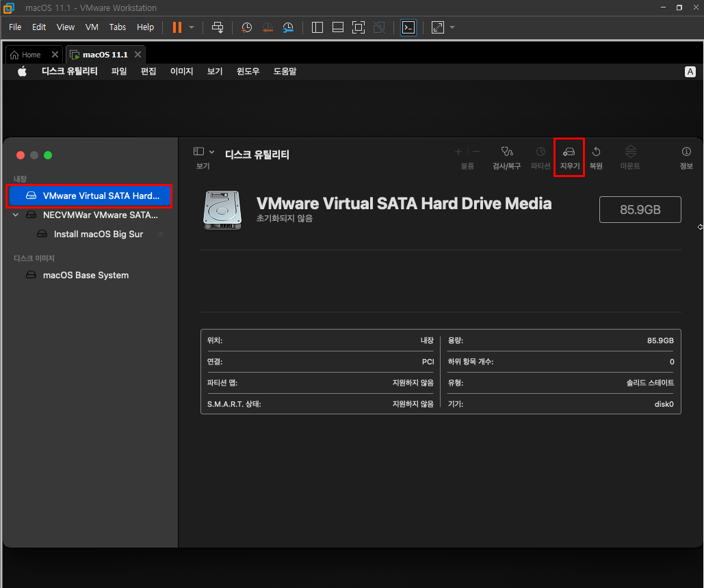Click the disk0 device value
This screenshot has height=588, width=704.
tap(664, 404)
